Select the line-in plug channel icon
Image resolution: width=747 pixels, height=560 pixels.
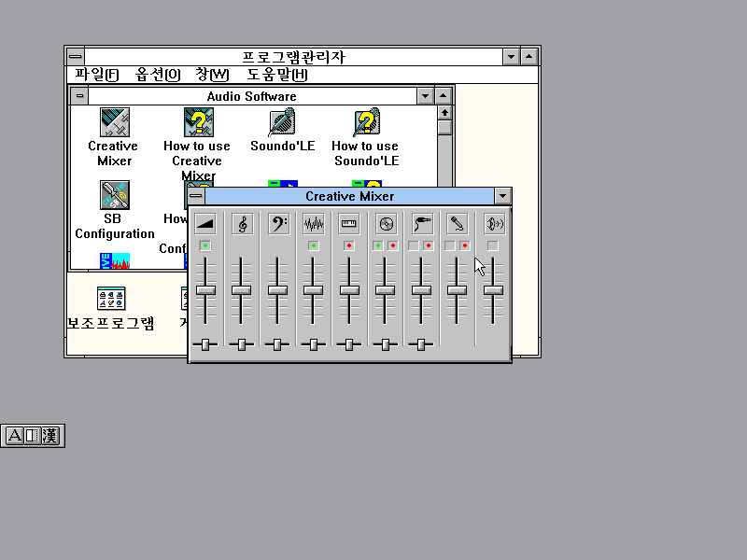pos(422,224)
